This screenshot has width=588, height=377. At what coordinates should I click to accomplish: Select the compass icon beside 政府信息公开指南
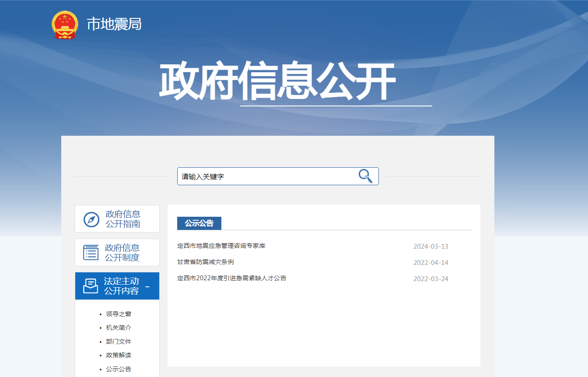[91, 218]
